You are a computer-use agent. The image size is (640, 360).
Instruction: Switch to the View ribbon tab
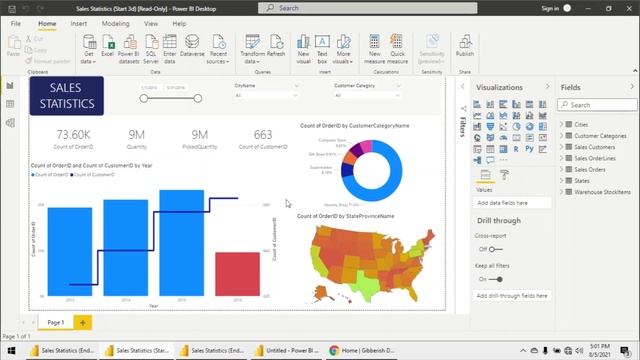pos(151,24)
